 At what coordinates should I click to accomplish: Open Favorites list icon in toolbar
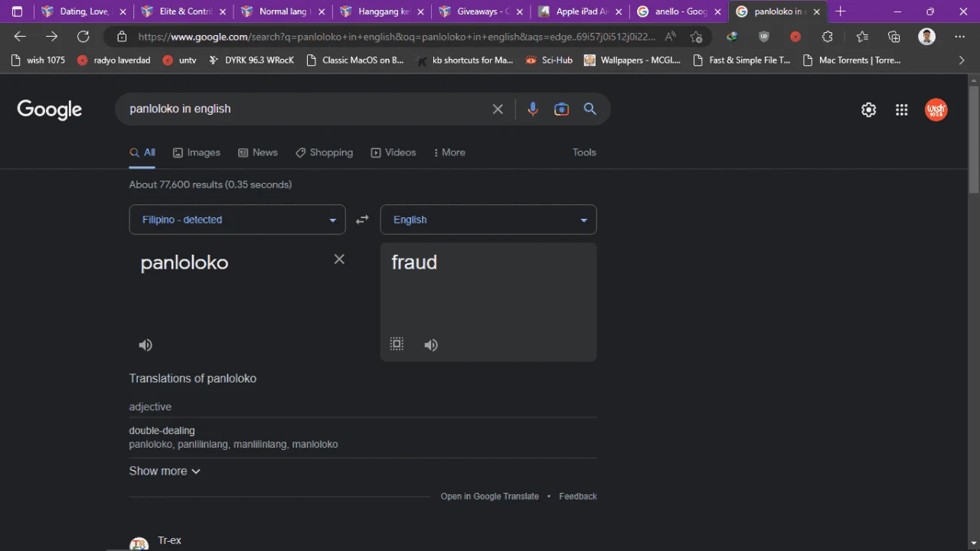tap(862, 37)
